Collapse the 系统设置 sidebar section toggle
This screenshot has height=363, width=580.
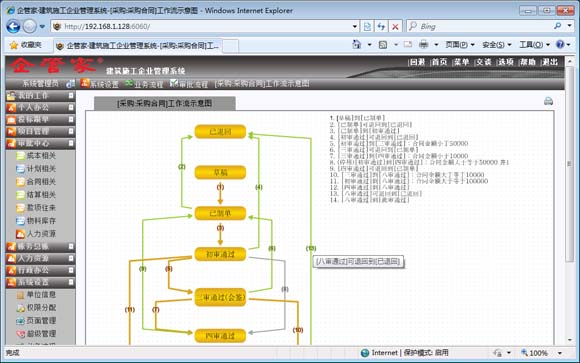point(71,282)
